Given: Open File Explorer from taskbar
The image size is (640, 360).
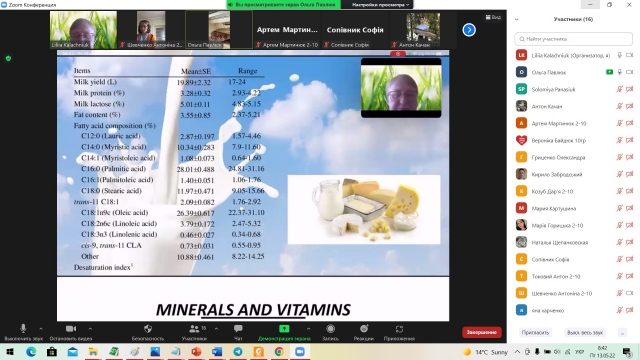Looking at the screenshot, I should [x=93, y=352].
